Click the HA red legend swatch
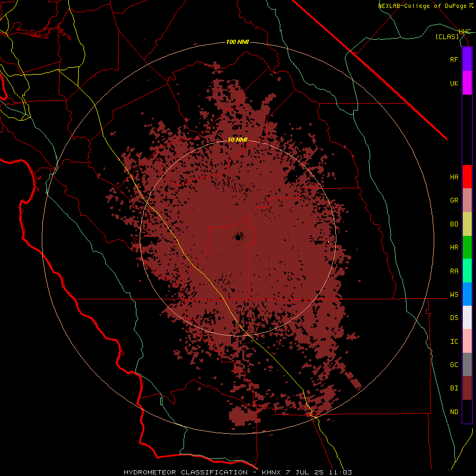 [x=467, y=177]
